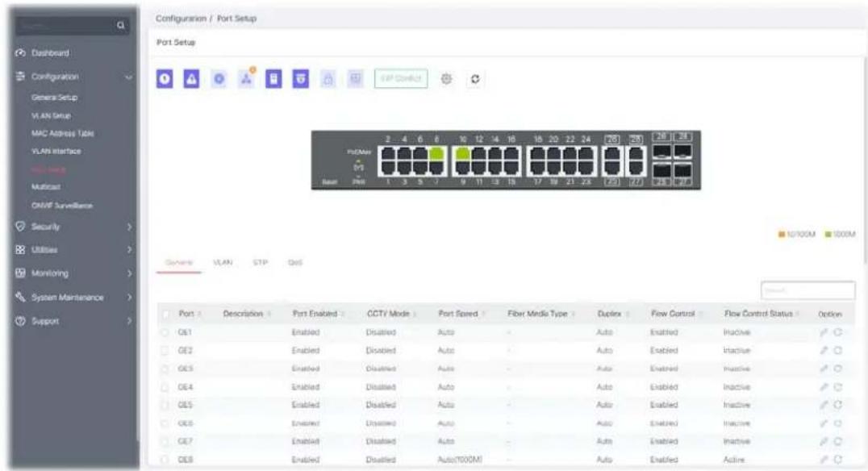The width and height of the screenshot is (868, 471).
Task: Expand the Support menu chevron
Action: 129,321
